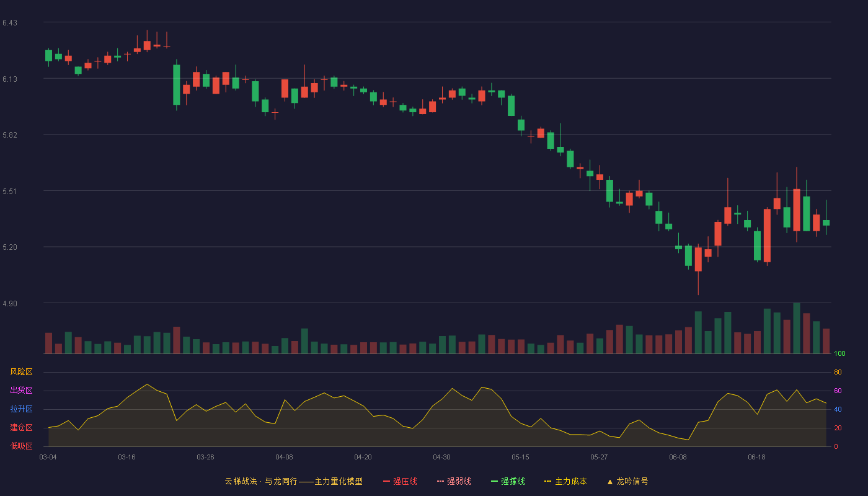This screenshot has height=496, width=868.
Task: Click the 拉升区 zone label
Action: click(x=21, y=409)
